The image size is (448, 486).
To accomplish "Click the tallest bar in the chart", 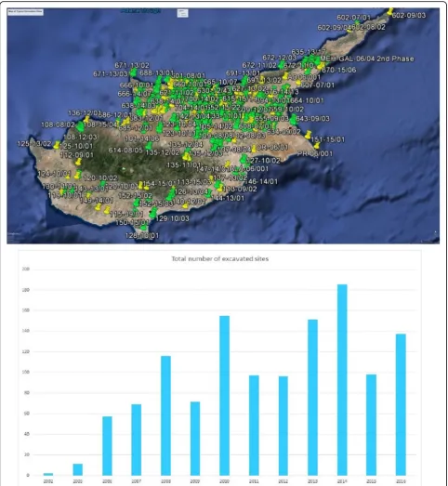I will tap(342, 380).
